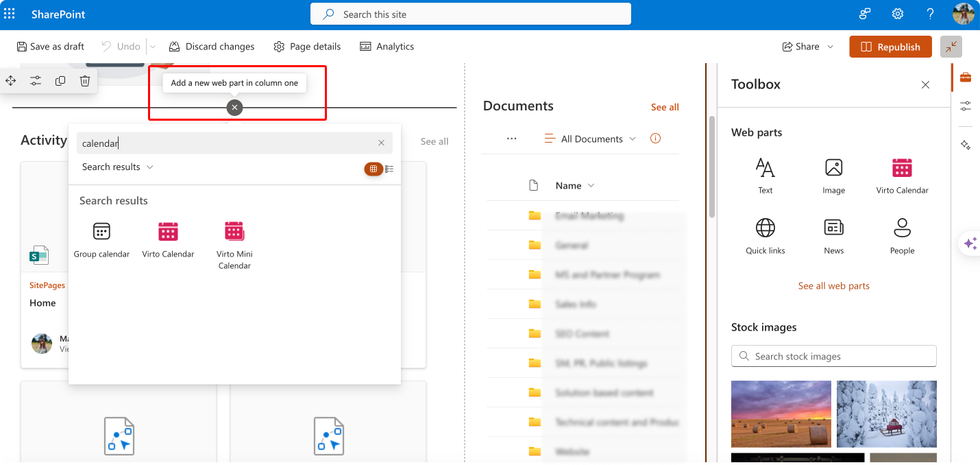Click See all web parts link
This screenshot has height=465, width=980.
[834, 286]
